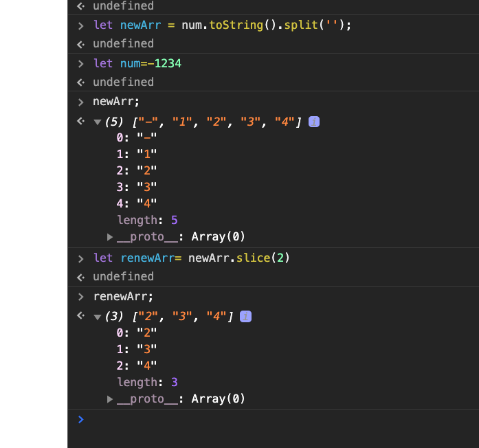Image resolution: width=479 pixels, height=448 pixels.
Task: Select the entry 4: "4" in the first array
Action: pyautogui.click(x=137, y=203)
